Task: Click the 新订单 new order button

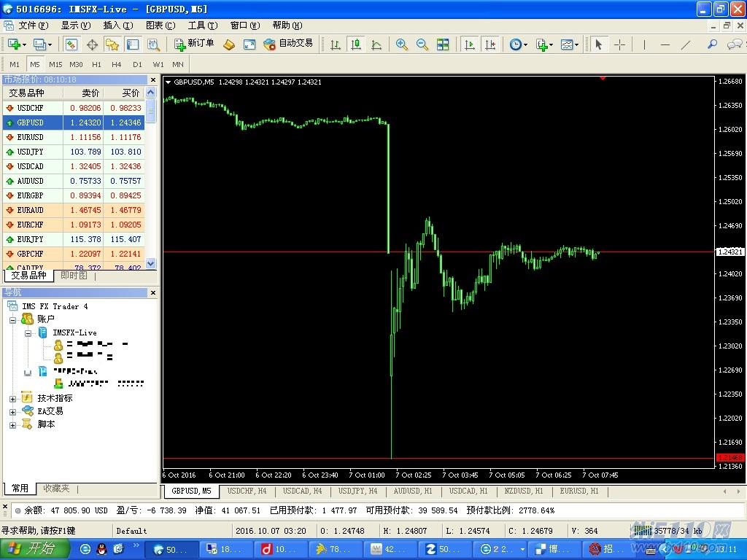Action: click(194, 44)
